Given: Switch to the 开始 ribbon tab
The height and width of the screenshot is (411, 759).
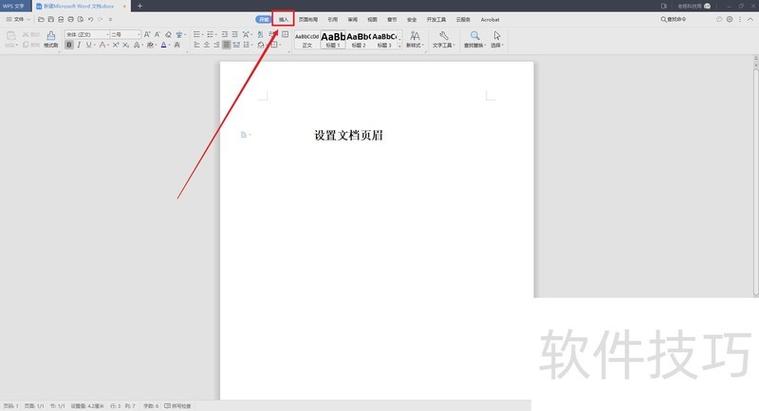Looking at the screenshot, I should tap(263, 19).
